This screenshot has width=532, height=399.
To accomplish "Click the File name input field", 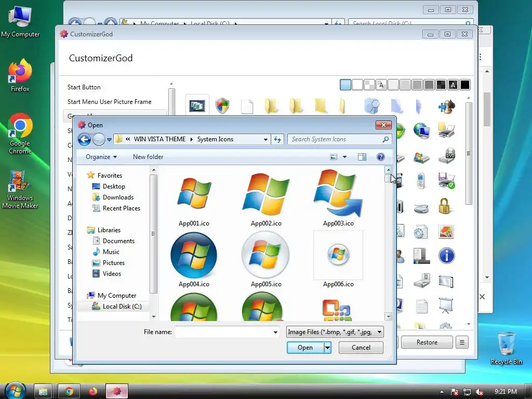I will (x=223, y=332).
